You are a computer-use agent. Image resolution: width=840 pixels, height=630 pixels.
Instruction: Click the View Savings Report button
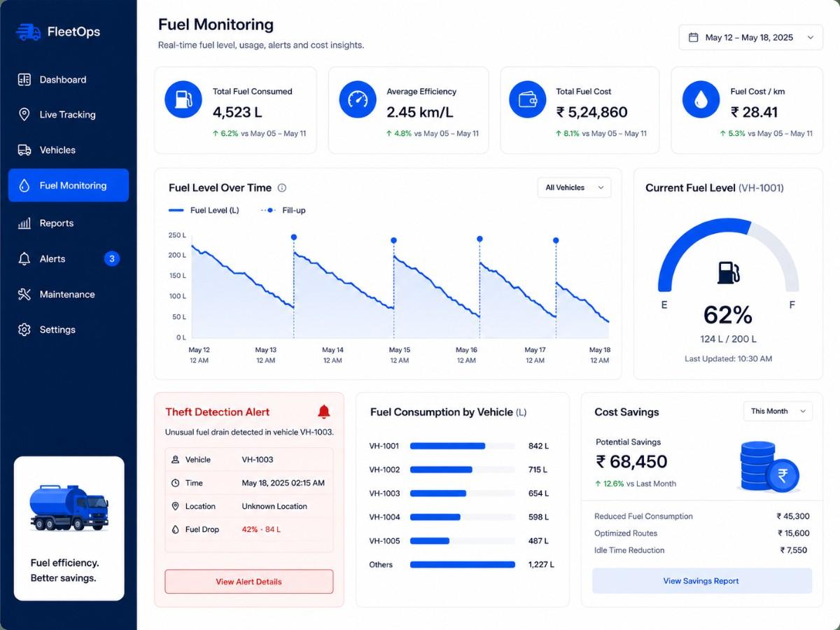[702, 581]
